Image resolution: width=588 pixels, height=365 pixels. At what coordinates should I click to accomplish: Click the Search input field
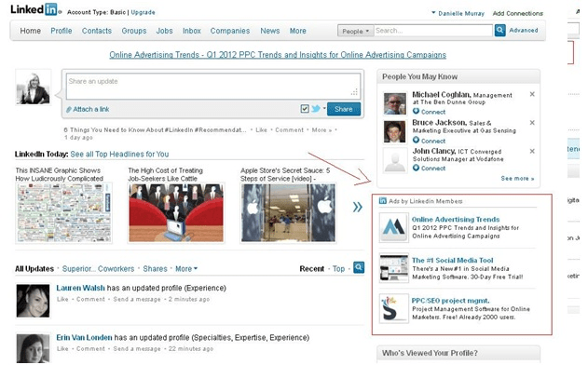click(x=433, y=31)
